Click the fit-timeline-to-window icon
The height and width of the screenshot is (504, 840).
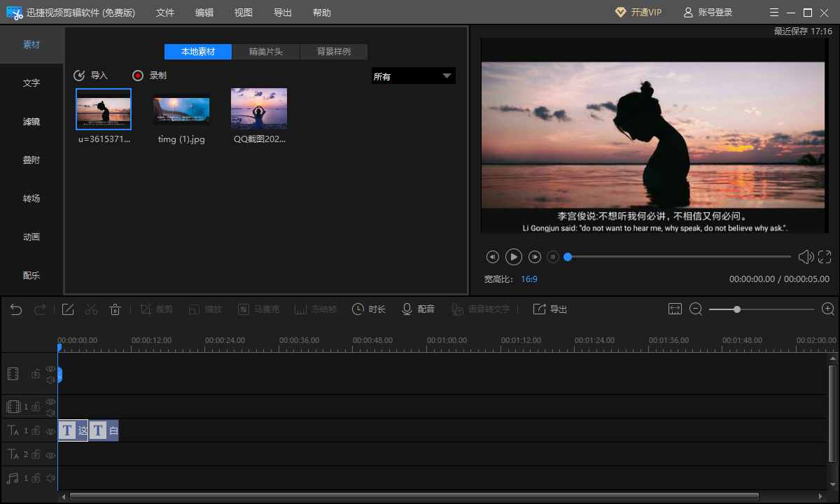[675, 309]
